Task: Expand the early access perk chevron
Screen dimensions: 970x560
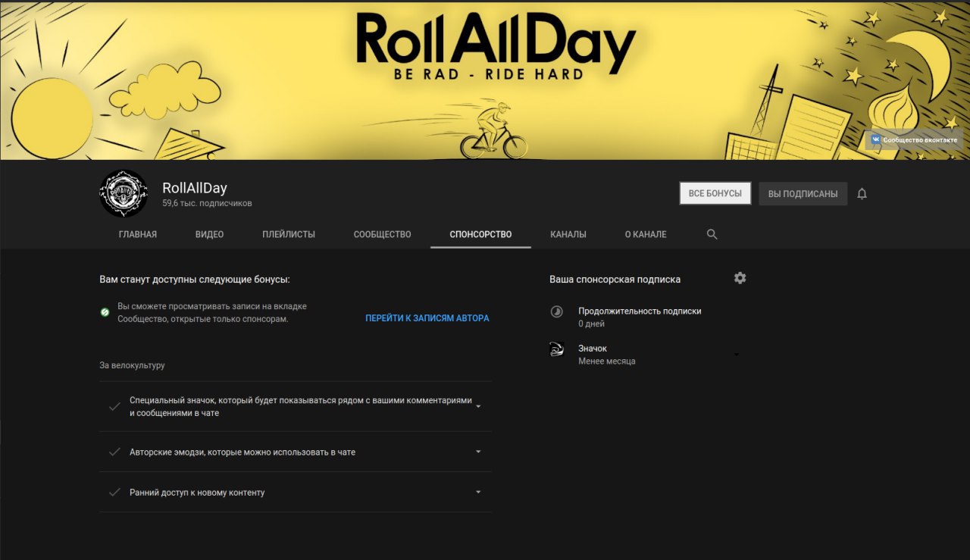Action: coord(478,492)
